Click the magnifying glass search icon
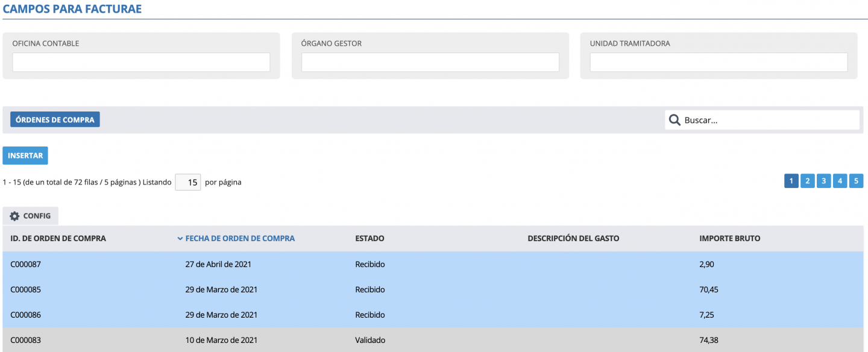The width and height of the screenshot is (868, 352). (675, 120)
